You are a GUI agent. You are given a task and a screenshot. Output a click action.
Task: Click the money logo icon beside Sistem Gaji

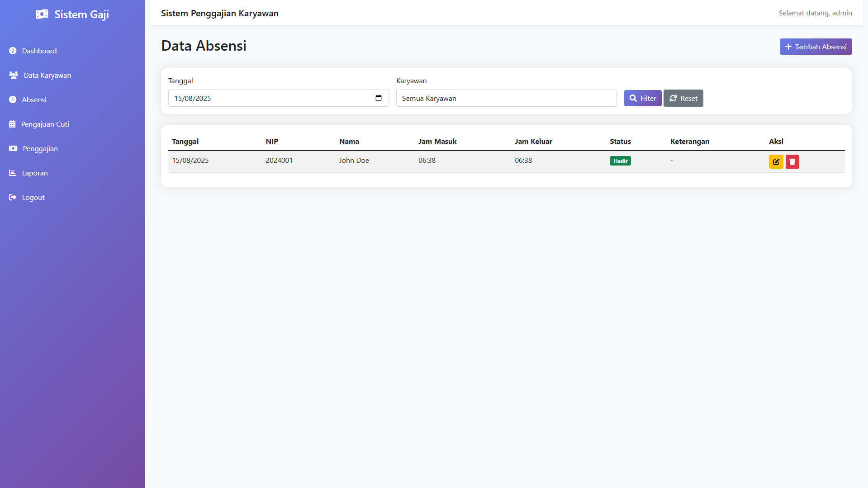[42, 14]
